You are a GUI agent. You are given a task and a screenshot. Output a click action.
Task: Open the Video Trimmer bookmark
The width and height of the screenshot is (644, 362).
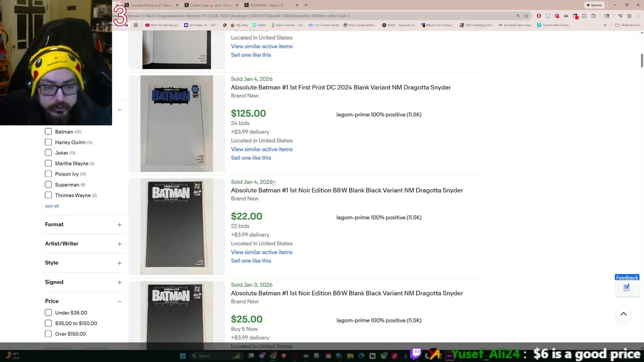tap(287, 25)
